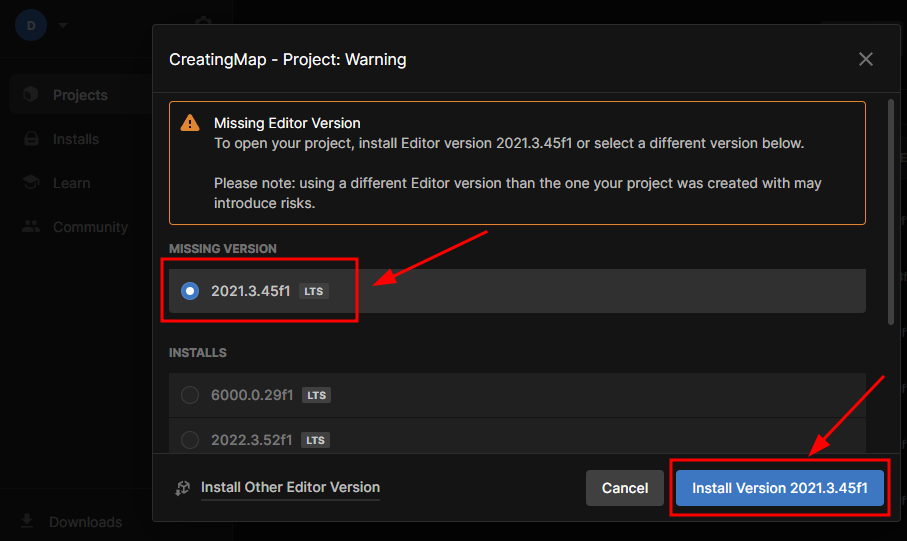The height and width of the screenshot is (541, 907).
Task: Choose the 2022.3.52f1 editor radio button
Action: (x=190, y=440)
